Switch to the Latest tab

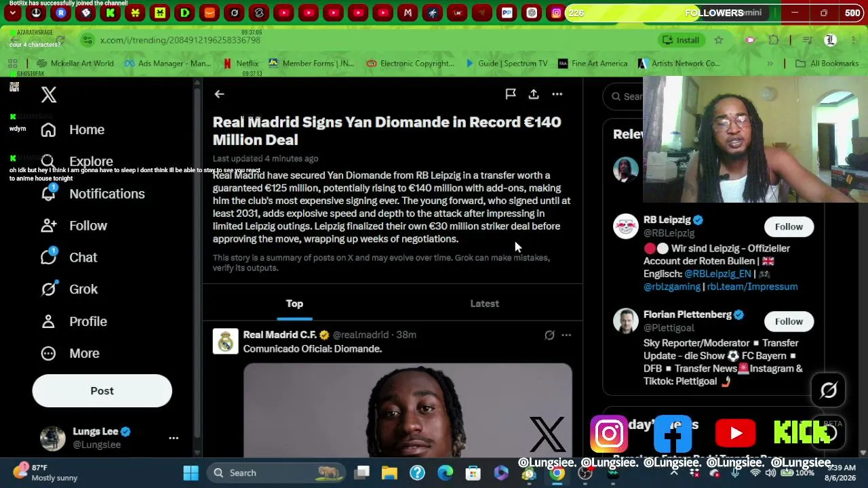(484, 304)
